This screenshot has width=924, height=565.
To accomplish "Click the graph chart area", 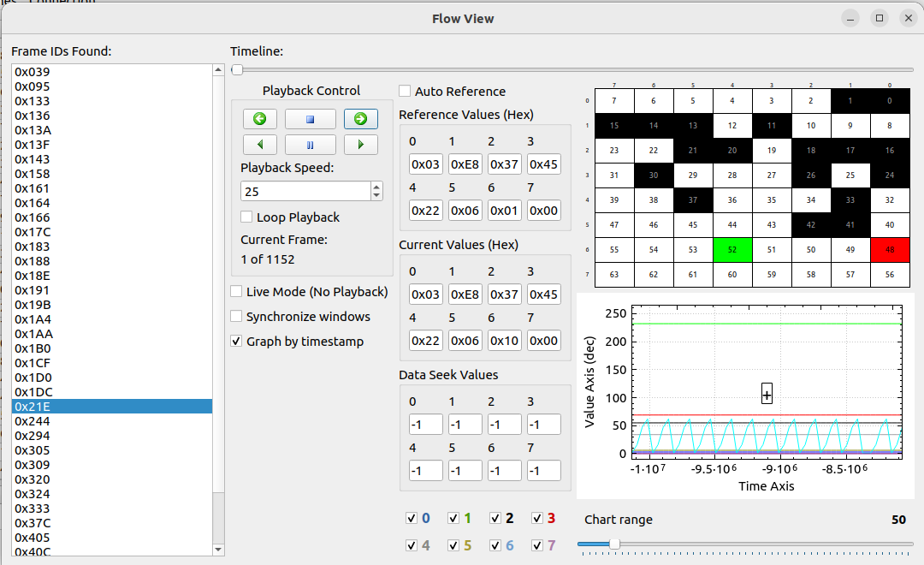I will [767, 382].
